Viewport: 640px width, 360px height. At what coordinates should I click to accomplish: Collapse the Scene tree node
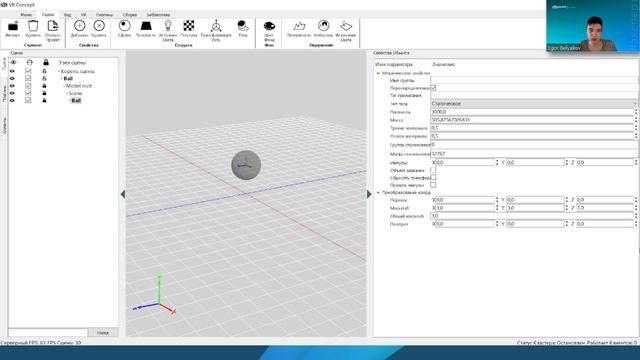click(67, 93)
